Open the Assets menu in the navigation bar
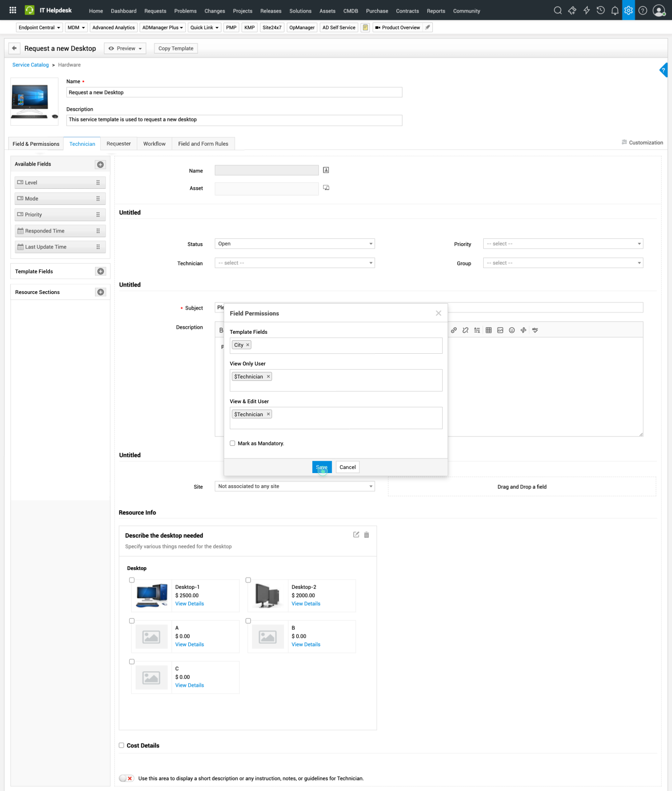672x791 pixels. pyautogui.click(x=327, y=11)
